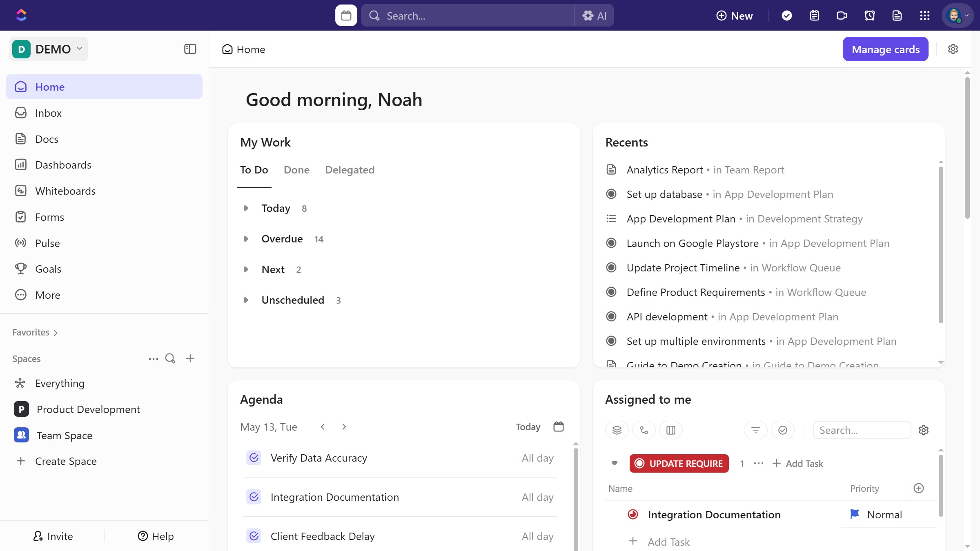Switch to the Done tab
Screen dimensions: 980x551
tap(296, 170)
